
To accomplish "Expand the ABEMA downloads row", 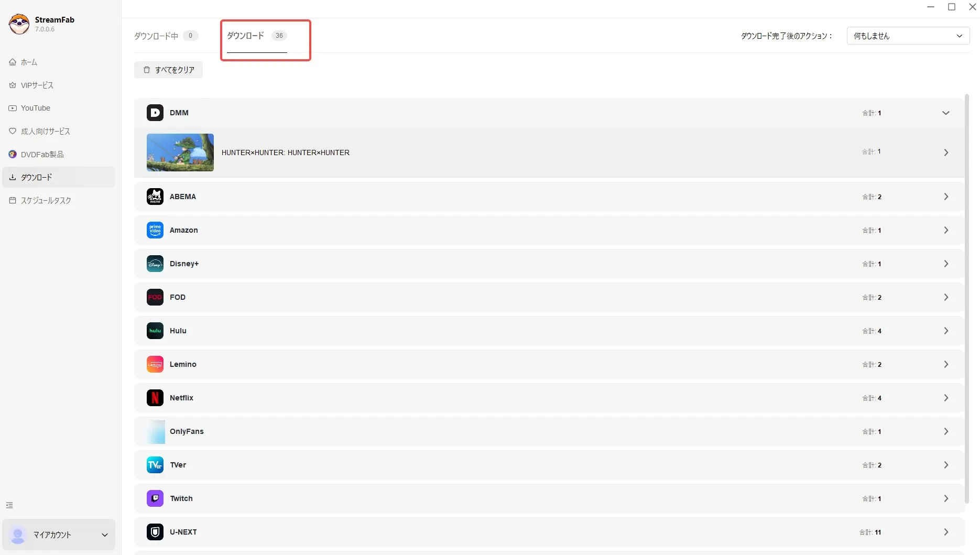I will point(946,197).
